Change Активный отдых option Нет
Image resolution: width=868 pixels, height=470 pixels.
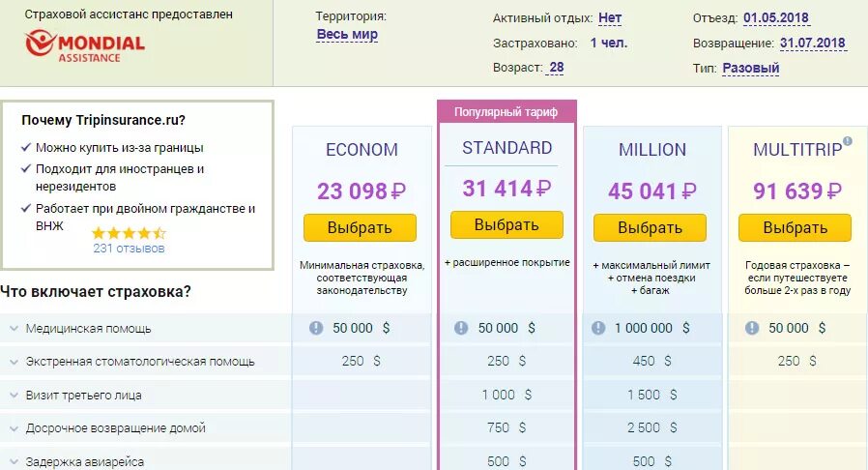coord(610,18)
